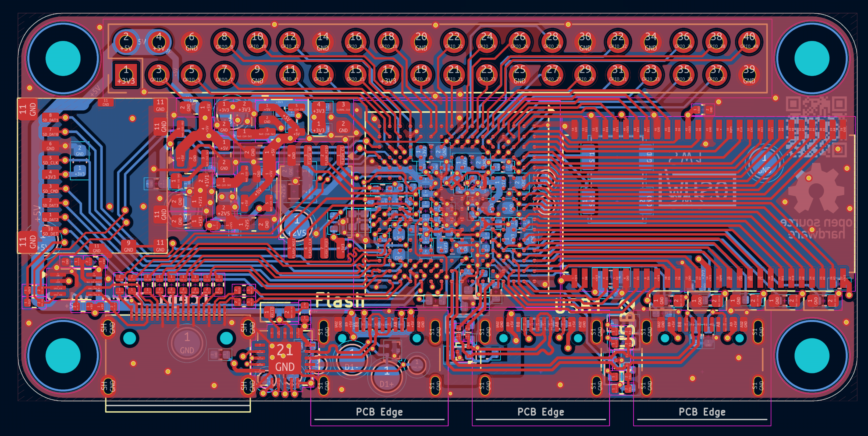
Task: Click the large pad 21 GND
Action: [285, 357]
